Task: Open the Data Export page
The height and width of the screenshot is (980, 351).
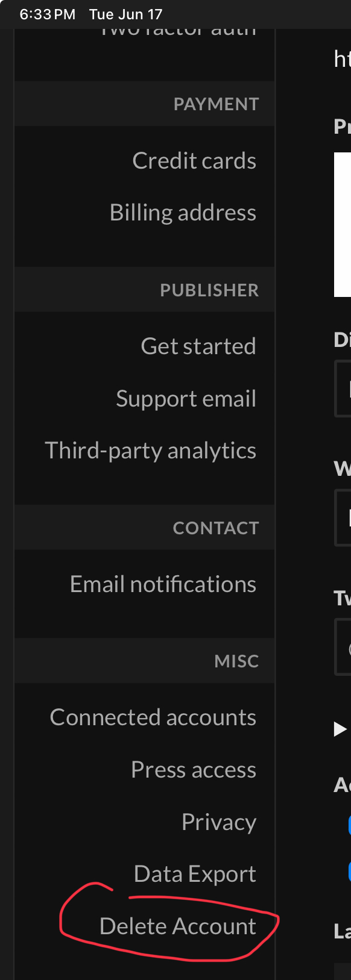Action: [x=195, y=874]
